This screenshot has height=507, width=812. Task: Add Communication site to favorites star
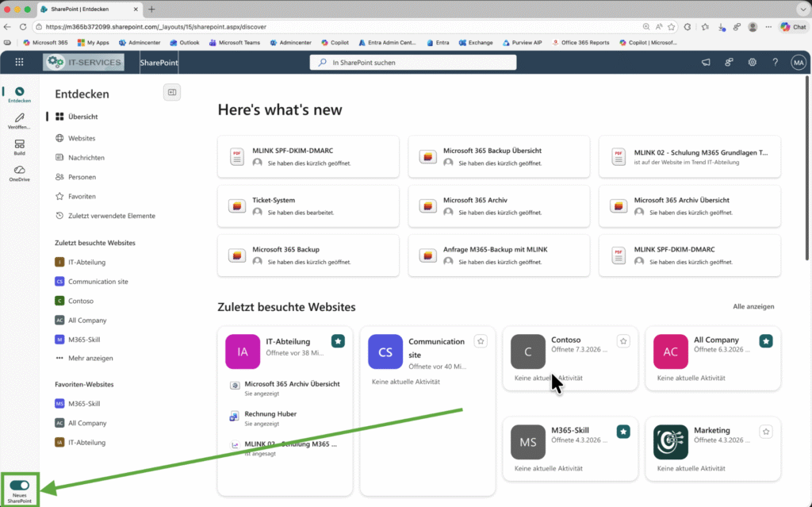[481, 341]
